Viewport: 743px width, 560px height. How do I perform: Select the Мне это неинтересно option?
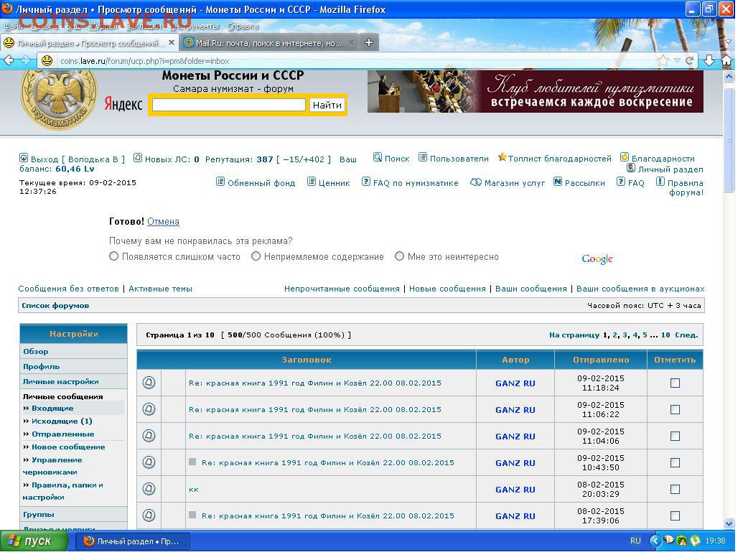click(x=399, y=256)
